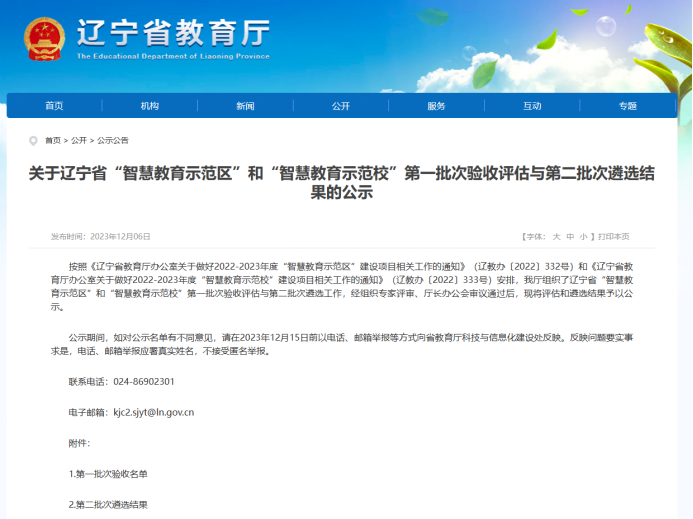This screenshot has height=519, width=693.
Task: Click the 打印本页 print link
Action: [x=614, y=237]
